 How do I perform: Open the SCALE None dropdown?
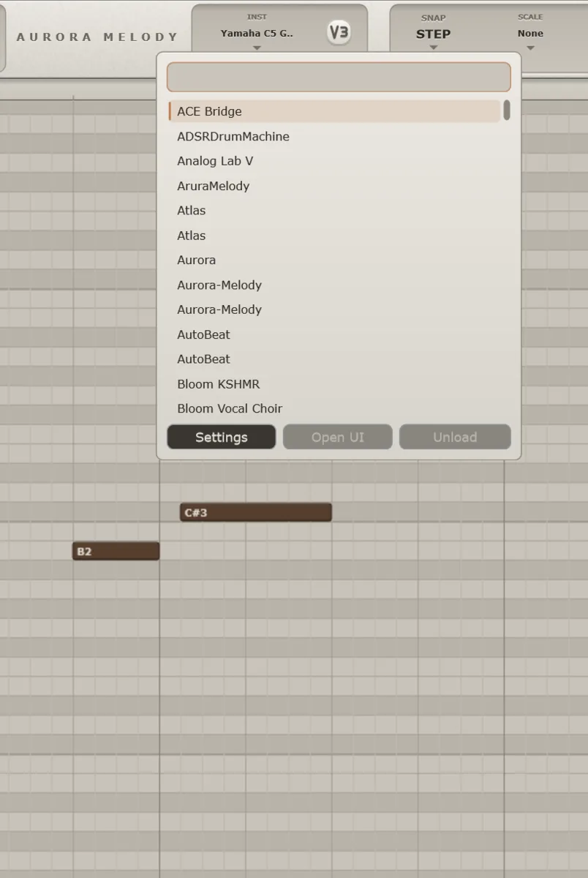[x=530, y=34]
